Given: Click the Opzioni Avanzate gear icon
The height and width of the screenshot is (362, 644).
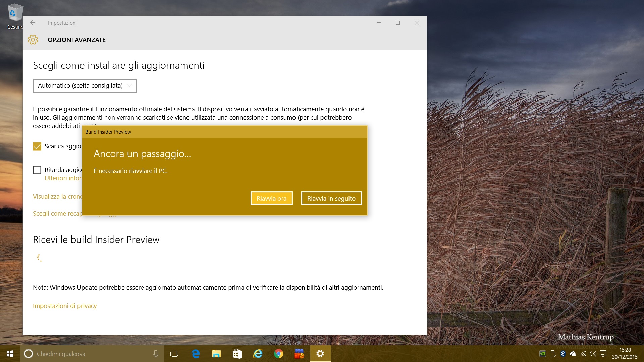Looking at the screenshot, I should tap(33, 40).
